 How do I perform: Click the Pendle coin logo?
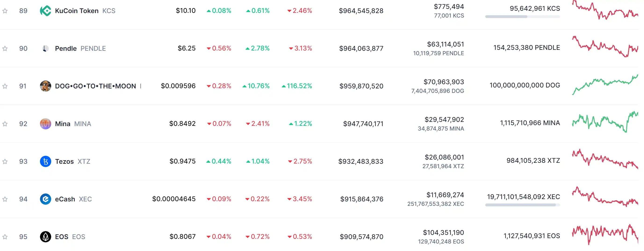pos(46,48)
